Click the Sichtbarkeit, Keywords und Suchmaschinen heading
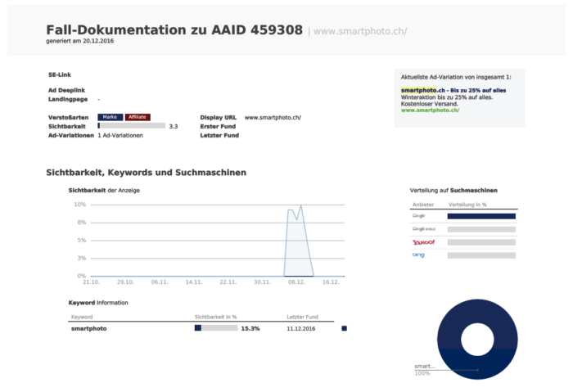 (x=147, y=173)
